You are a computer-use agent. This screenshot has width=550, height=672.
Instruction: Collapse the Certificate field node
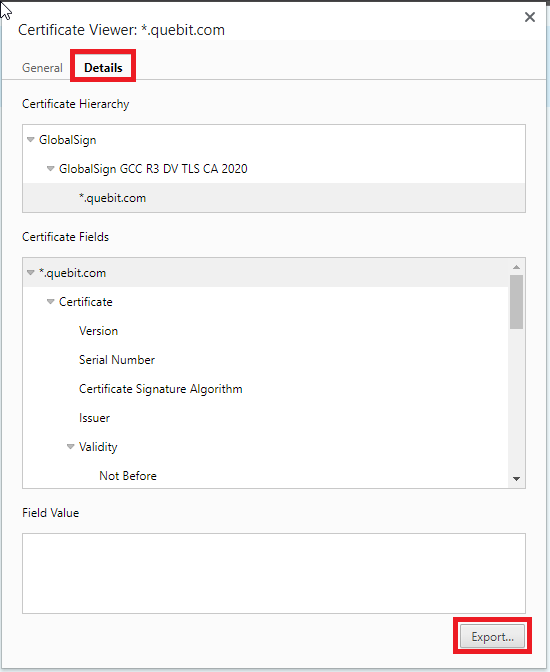50,302
